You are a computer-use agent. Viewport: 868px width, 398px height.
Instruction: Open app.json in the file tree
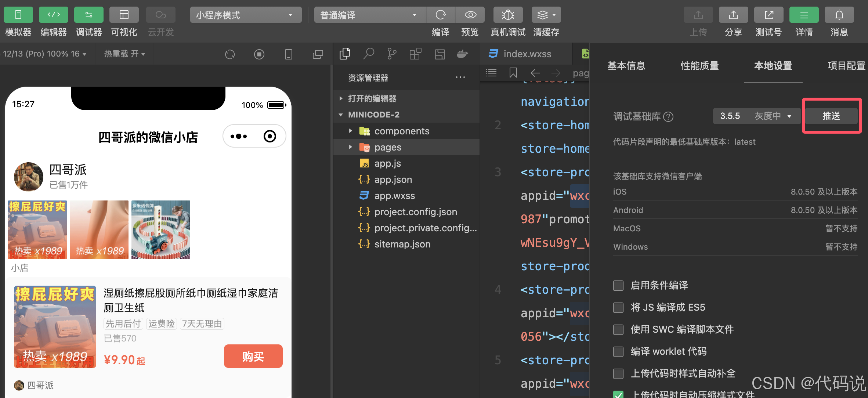393,180
